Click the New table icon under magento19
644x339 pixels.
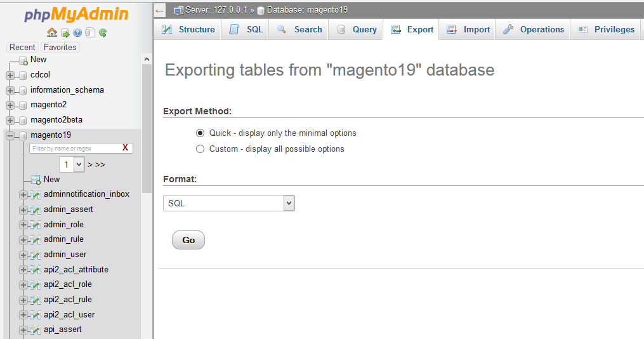point(36,180)
